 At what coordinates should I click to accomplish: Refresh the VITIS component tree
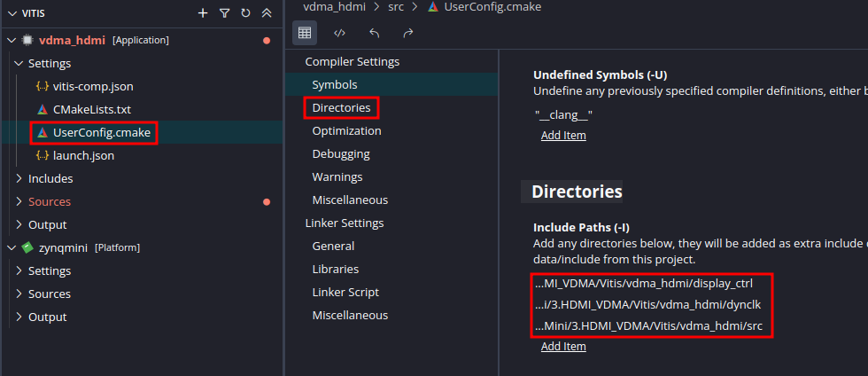[x=245, y=13]
